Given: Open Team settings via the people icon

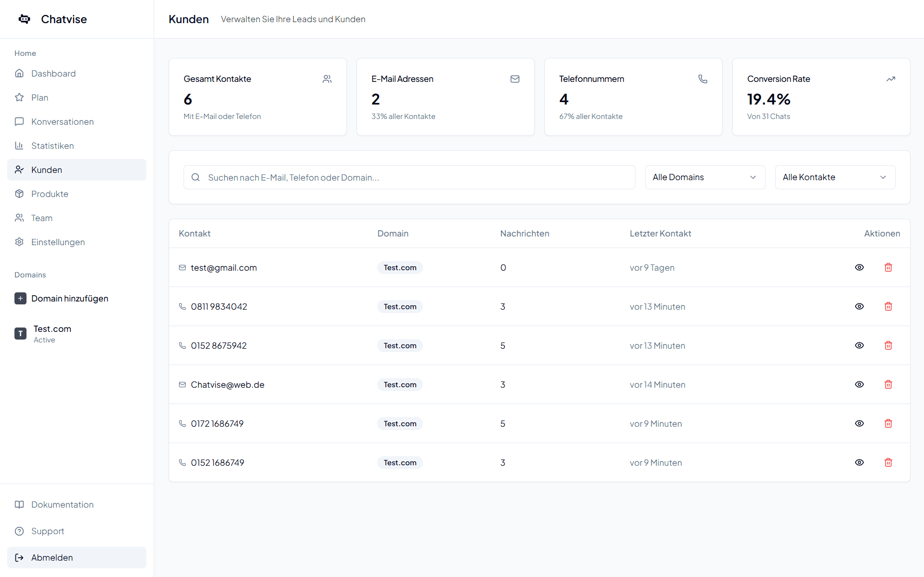Looking at the screenshot, I should [19, 218].
